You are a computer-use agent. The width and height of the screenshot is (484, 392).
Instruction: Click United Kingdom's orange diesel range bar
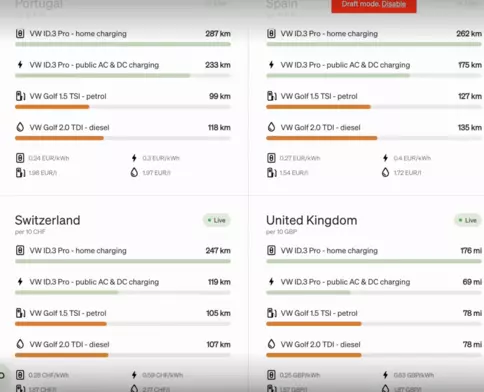(x=314, y=355)
